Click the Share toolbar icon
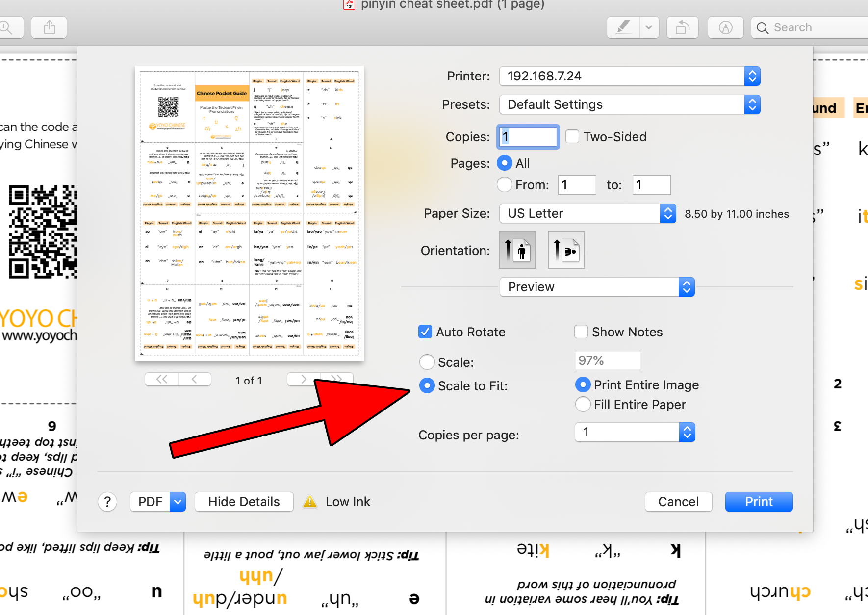 (x=49, y=27)
